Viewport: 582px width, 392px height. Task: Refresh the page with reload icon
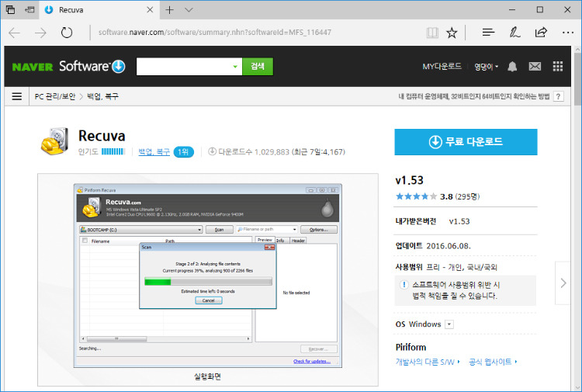point(67,33)
